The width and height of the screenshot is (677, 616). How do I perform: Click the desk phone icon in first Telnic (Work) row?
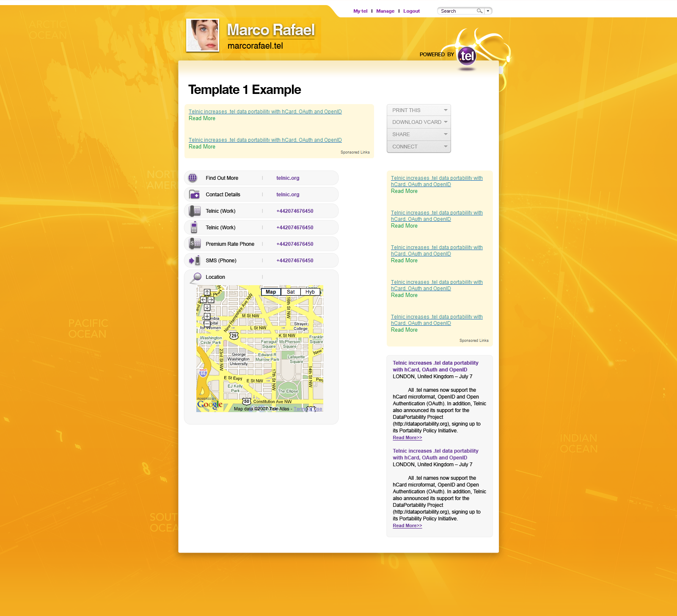click(195, 211)
